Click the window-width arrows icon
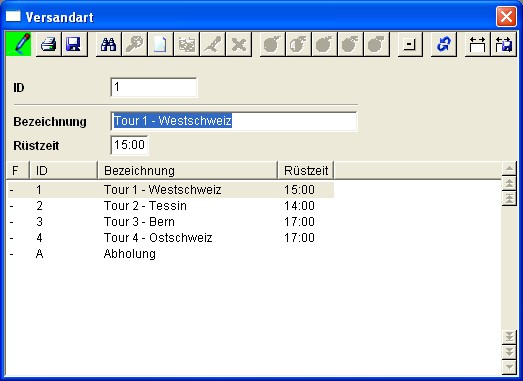The image size is (523, 381). point(478,44)
